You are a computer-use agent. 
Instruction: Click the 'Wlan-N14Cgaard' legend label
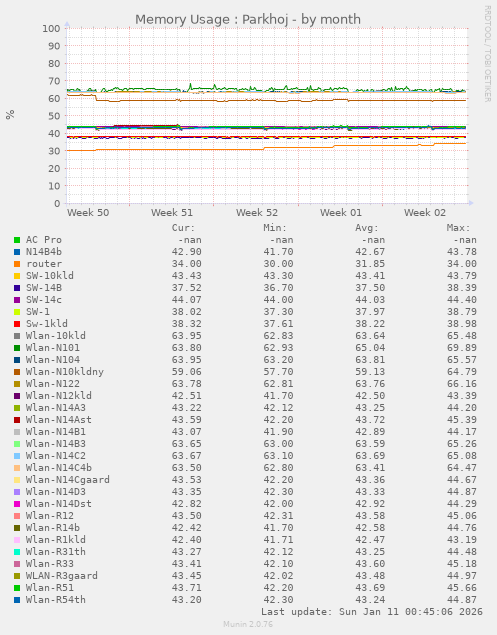(x=68, y=480)
